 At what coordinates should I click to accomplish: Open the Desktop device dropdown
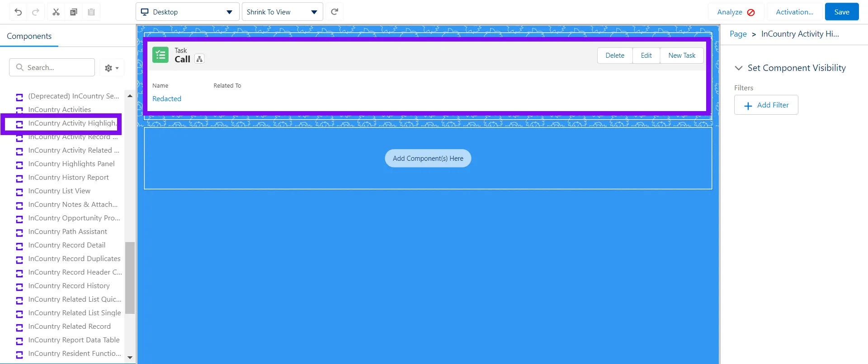(x=187, y=12)
